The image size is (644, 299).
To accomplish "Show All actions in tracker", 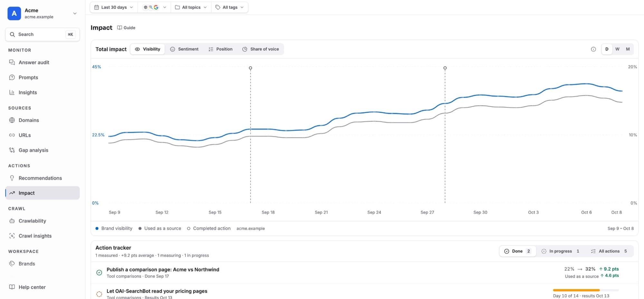I will point(609,251).
